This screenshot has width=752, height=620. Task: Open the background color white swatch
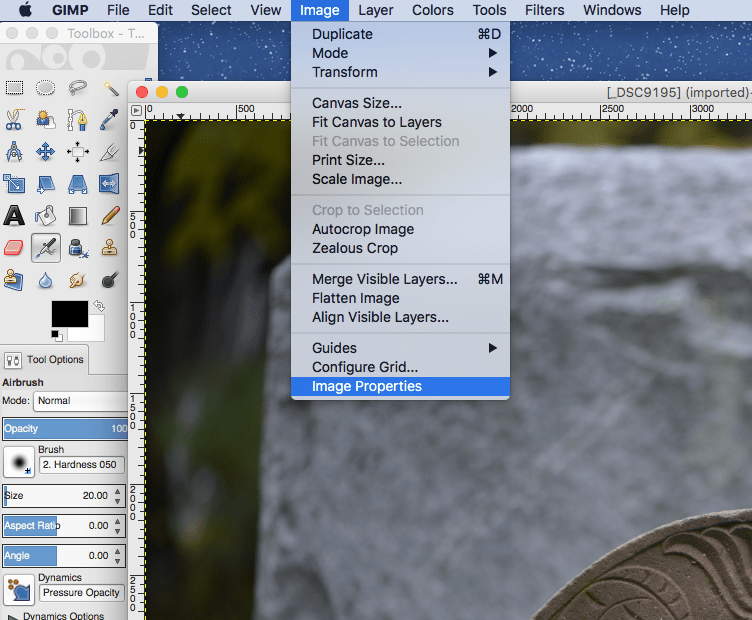click(96, 331)
